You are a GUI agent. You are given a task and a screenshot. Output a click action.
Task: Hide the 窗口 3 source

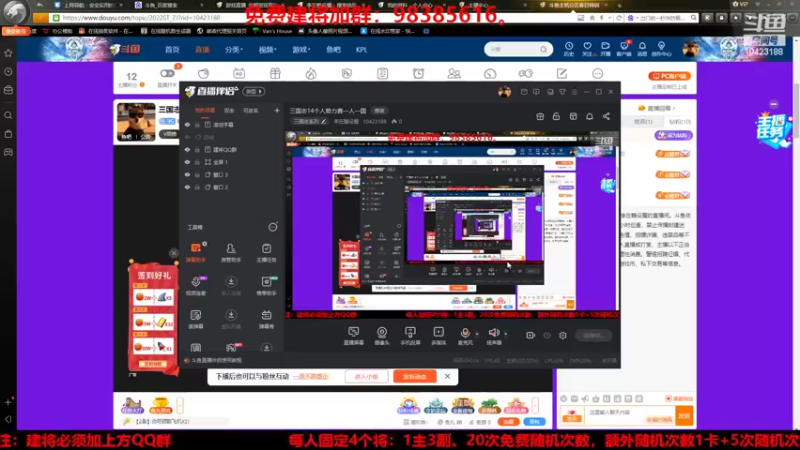click(187, 174)
